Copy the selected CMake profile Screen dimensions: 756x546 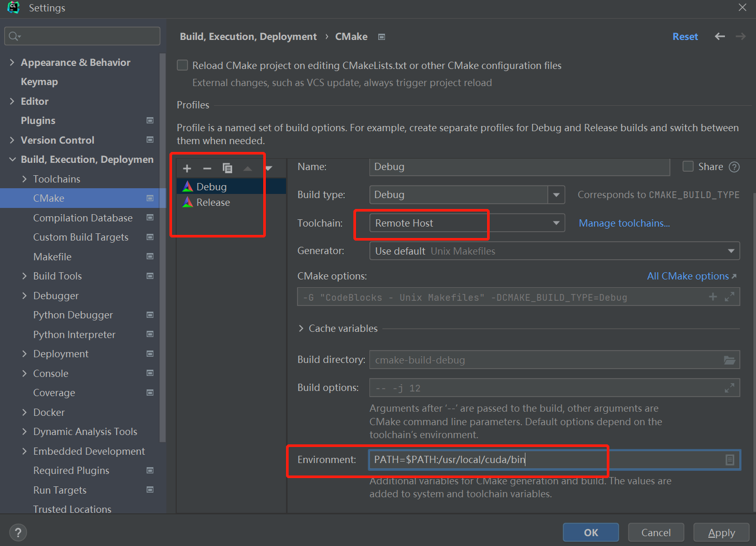pyautogui.click(x=227, y=168)
